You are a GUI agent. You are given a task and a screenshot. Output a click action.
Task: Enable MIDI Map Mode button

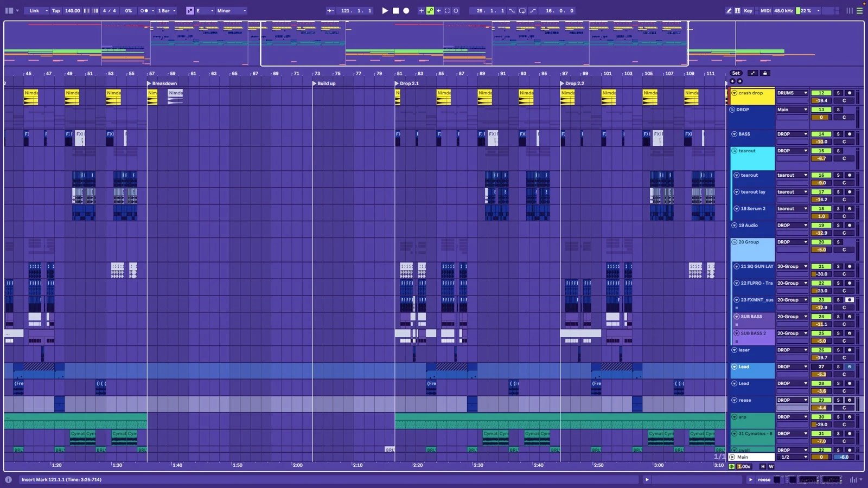[x=765, y=10]
